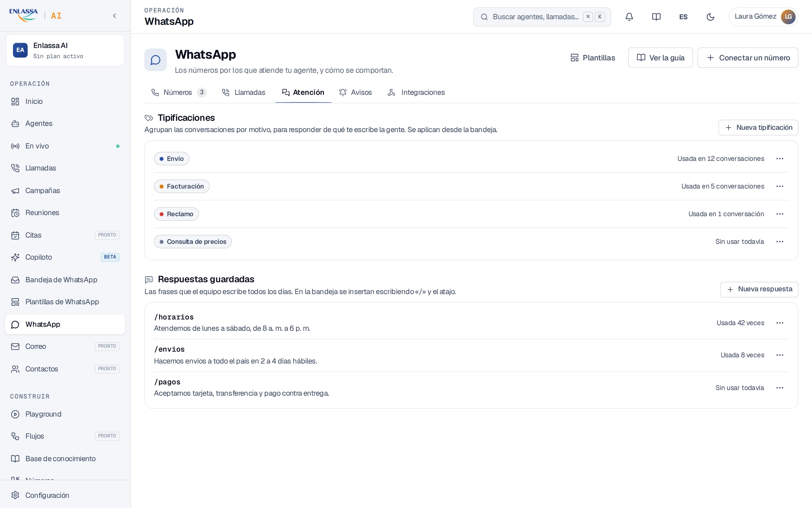Open Copiloto beta page

(x=65, y=257)
